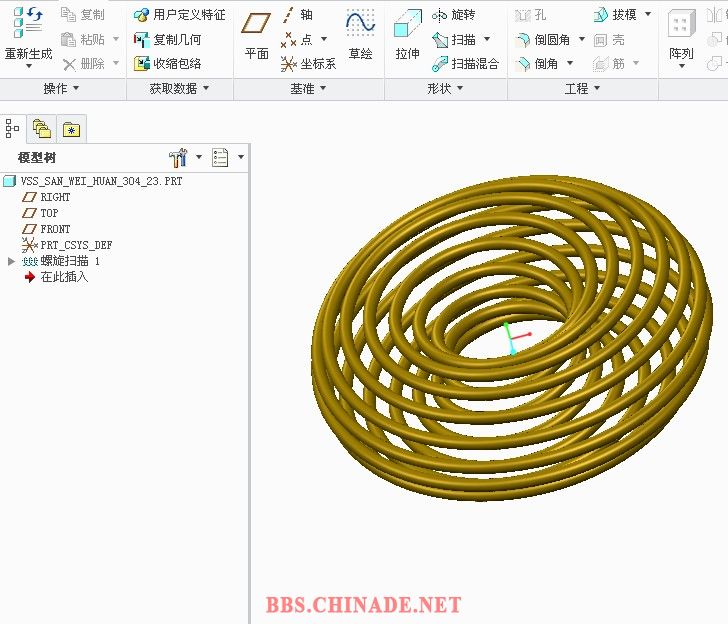This screenshot has height=624, width=728.
Task: Open the tree display dropdown arrow
Action: point(240,157)
